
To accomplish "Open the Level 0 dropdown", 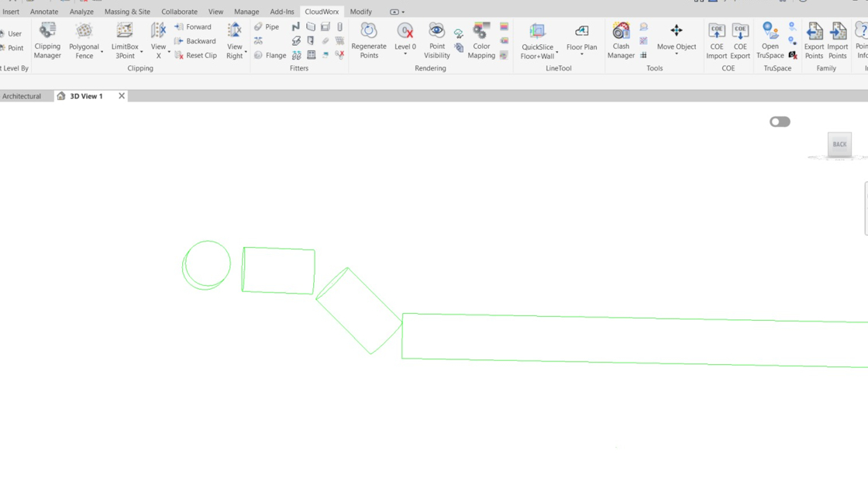I will 405,54.
